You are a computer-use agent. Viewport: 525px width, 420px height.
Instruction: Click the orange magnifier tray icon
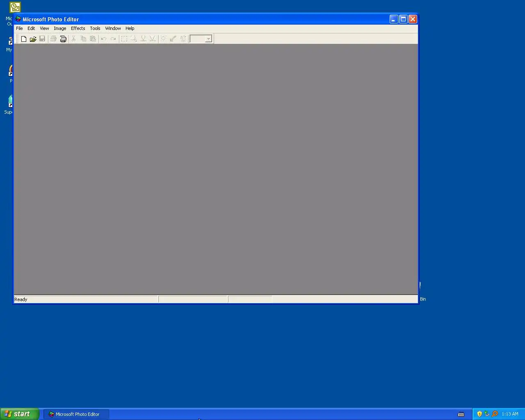pyautogui.click(x=495, y=414)
